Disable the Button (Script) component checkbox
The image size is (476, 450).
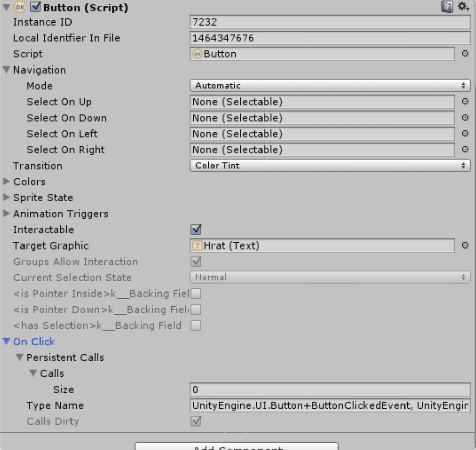(x=35, y=7)
